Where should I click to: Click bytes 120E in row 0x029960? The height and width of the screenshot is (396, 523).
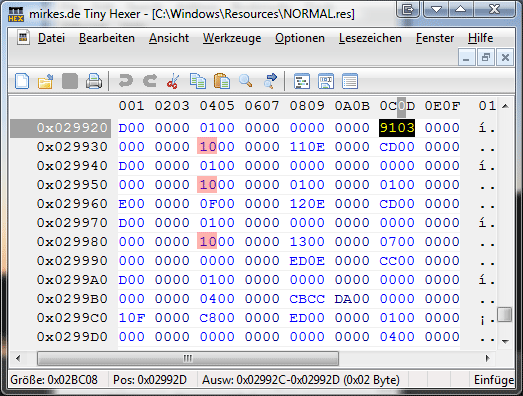pyautogui.click(x=307, y=204)
